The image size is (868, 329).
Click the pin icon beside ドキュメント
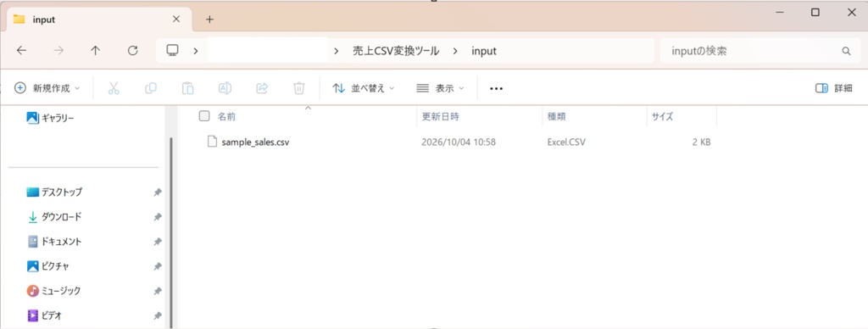click(157, 242)
